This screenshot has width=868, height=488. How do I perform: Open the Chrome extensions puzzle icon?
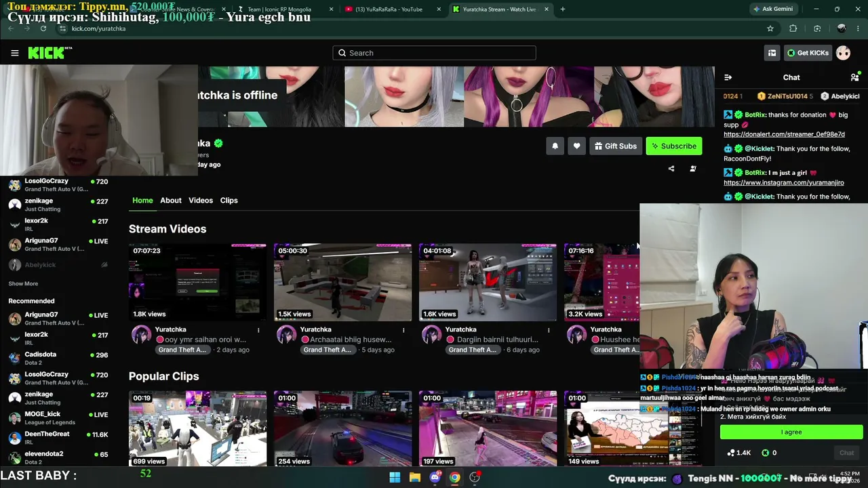[x=793, y=28]
